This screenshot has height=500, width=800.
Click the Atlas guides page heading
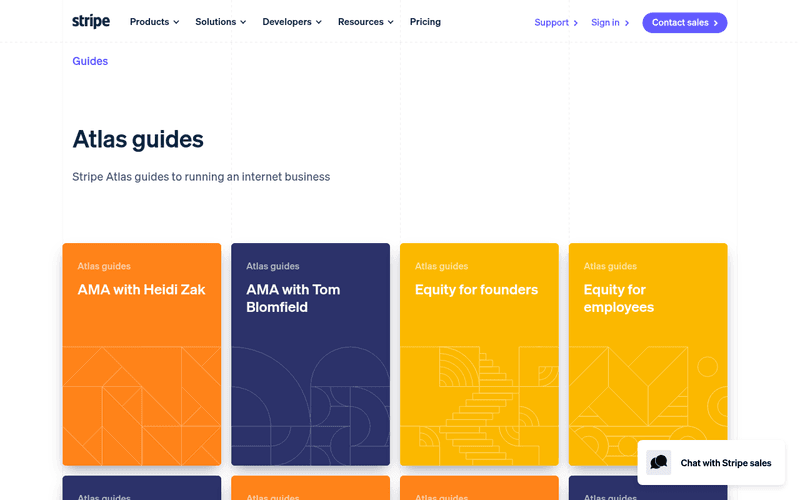[138, 139]
